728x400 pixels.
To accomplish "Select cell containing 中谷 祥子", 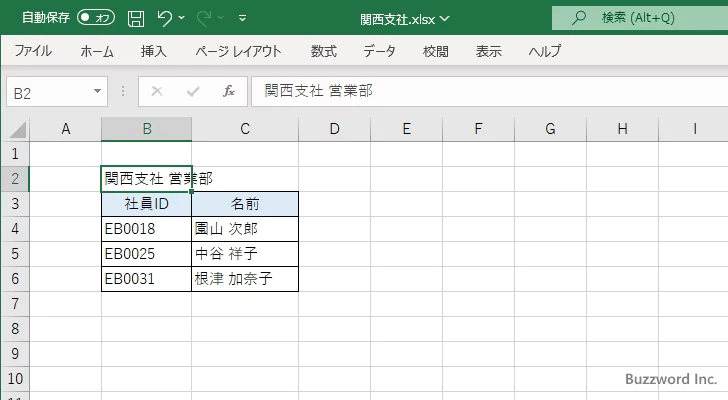I will click(x=245, y=254).
